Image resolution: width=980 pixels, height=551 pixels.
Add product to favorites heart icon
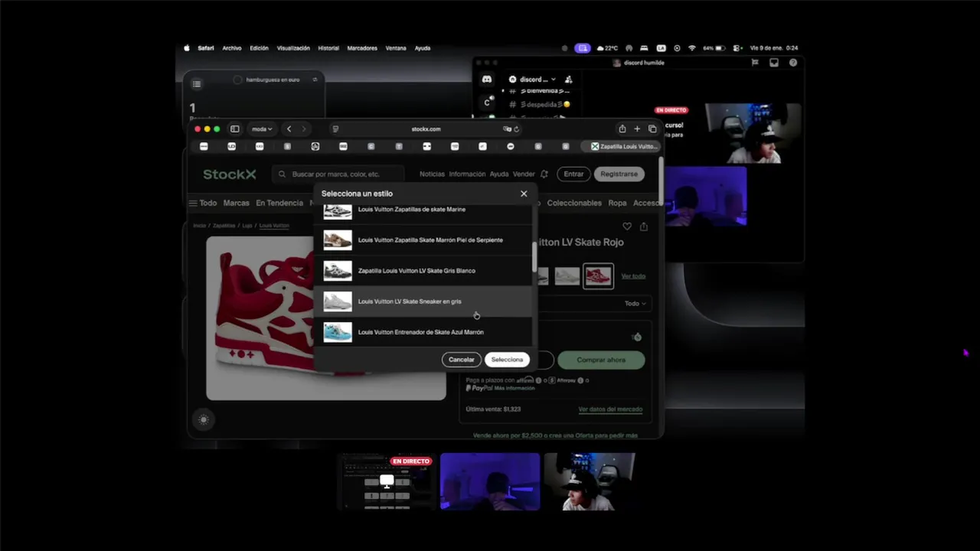coord(627,227)
